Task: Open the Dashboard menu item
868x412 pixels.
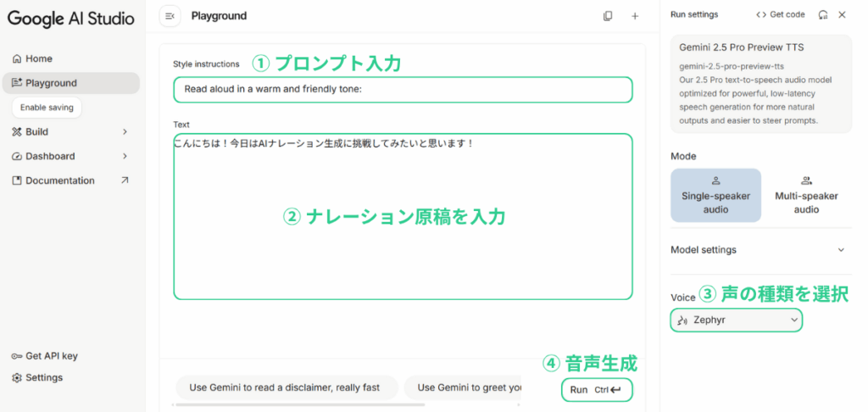Action: point(71,156)
